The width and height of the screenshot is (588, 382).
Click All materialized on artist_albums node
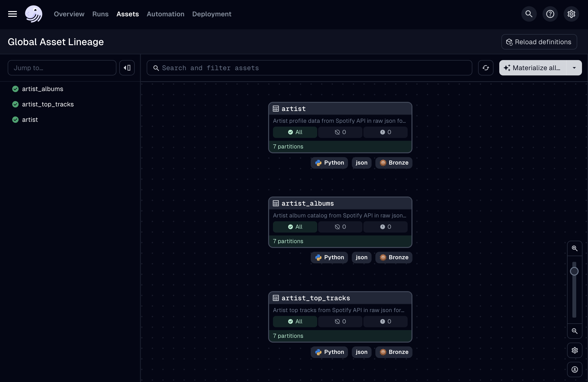[295, 227]
